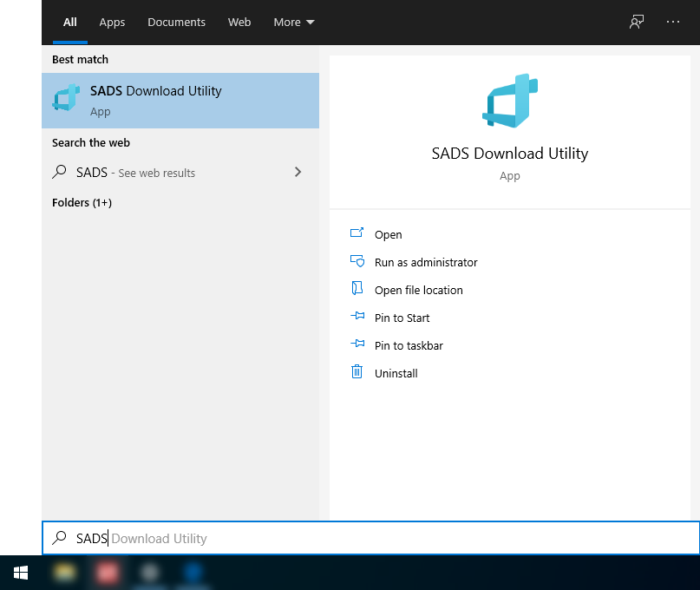Open the blue blurred taskbar app

[193, 573]
